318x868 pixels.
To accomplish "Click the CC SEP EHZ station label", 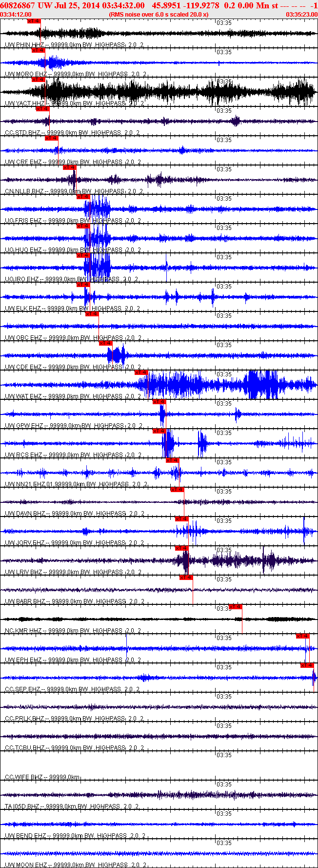I will coord(73,689).
